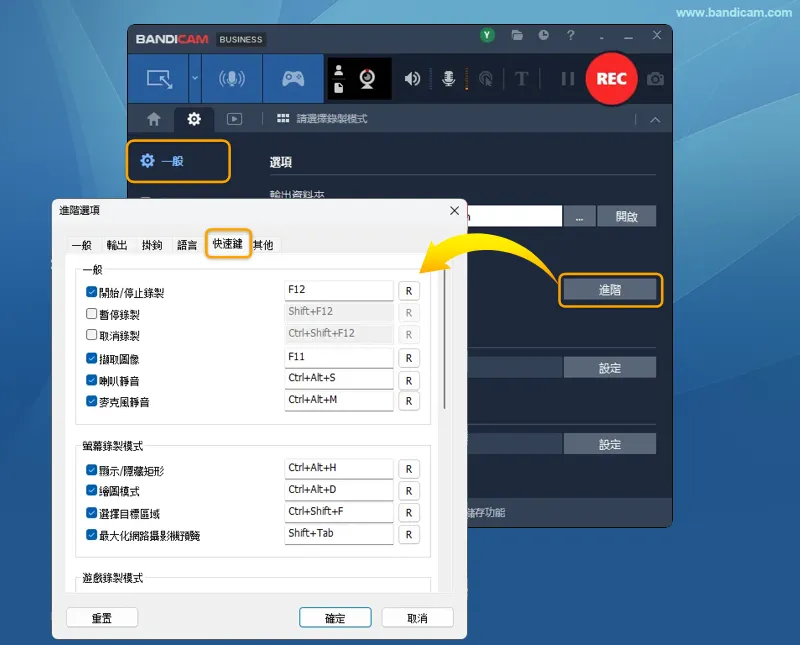The image size is (800, 645).
Task: Click the 進階 button
Action: coord(610,290)
